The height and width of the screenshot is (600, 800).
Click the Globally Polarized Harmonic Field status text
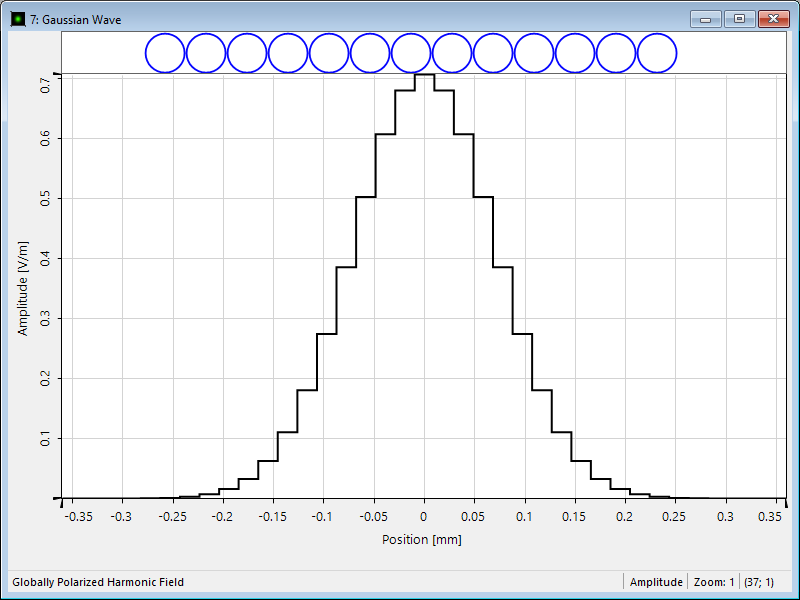[x=98, y=582]
